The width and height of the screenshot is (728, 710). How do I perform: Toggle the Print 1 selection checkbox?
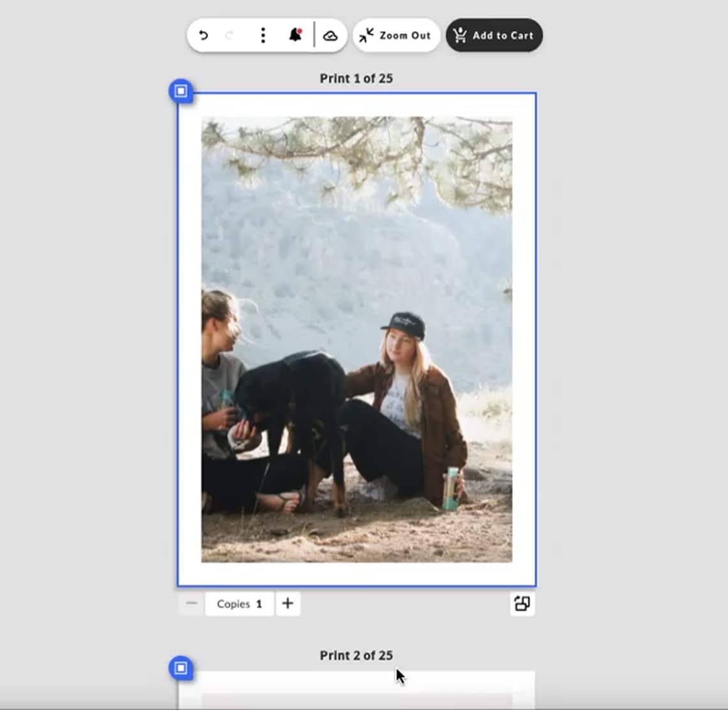[181, 91]
